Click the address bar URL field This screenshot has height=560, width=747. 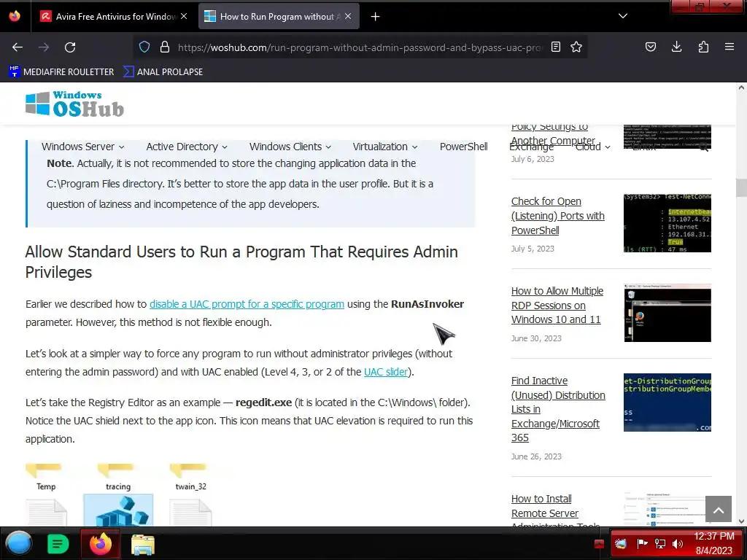360,47
